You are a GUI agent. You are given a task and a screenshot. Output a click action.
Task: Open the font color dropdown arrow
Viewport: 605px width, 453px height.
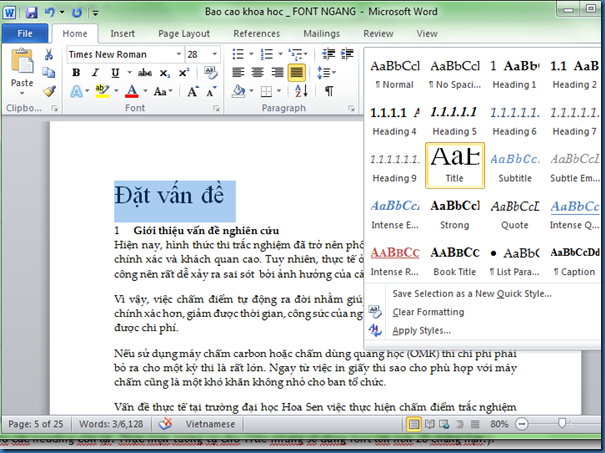coord(145,91)
